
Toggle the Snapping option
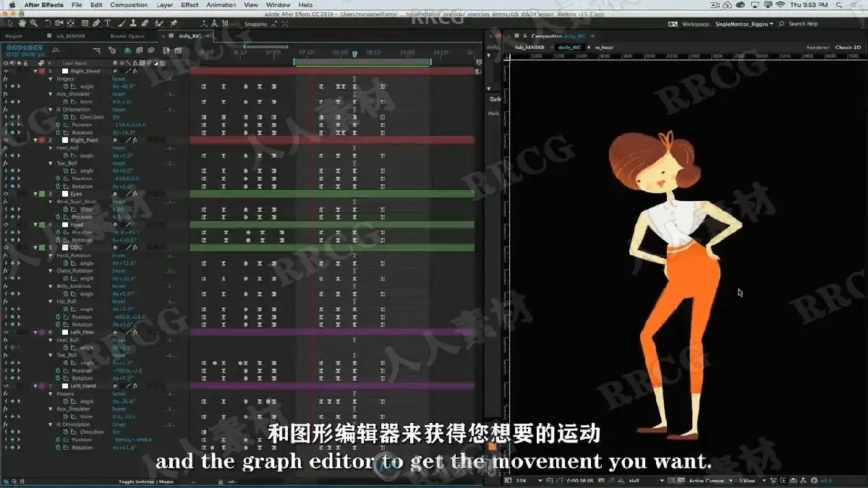point(255,24)
